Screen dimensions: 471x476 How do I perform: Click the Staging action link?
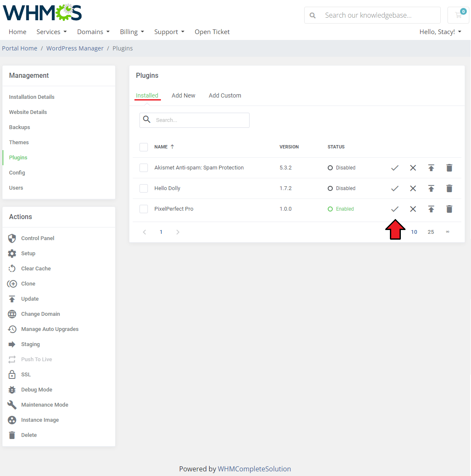[x=30, y=344]
